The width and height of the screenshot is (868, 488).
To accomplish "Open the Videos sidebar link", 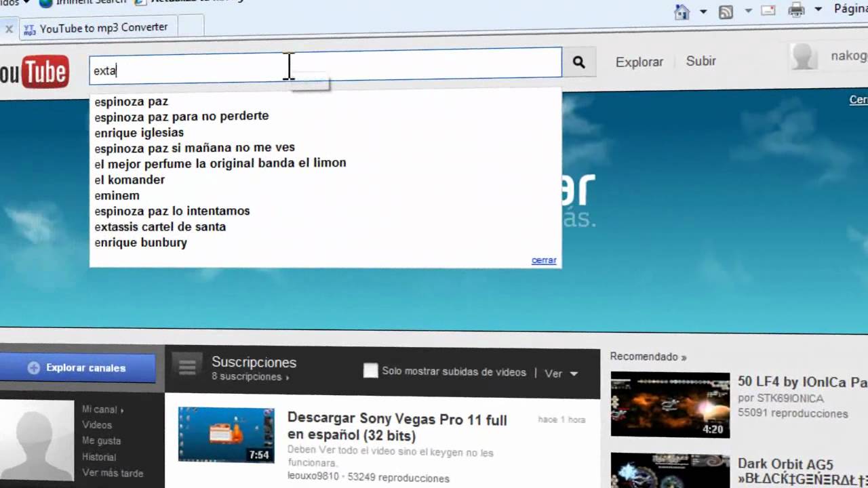I will pos(97,425).
